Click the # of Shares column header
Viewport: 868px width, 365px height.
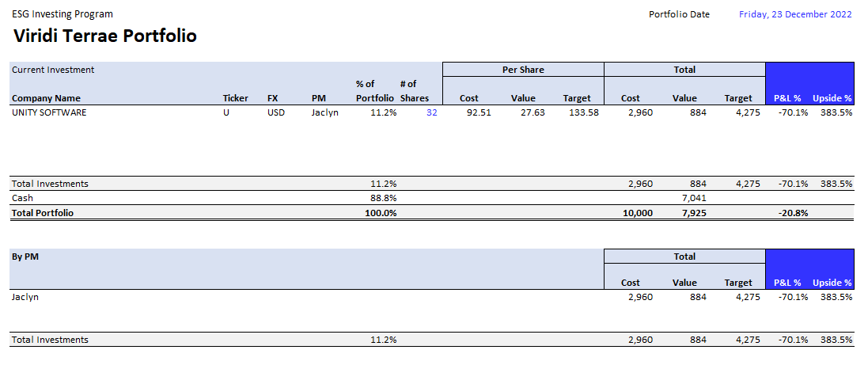point(414,91)
